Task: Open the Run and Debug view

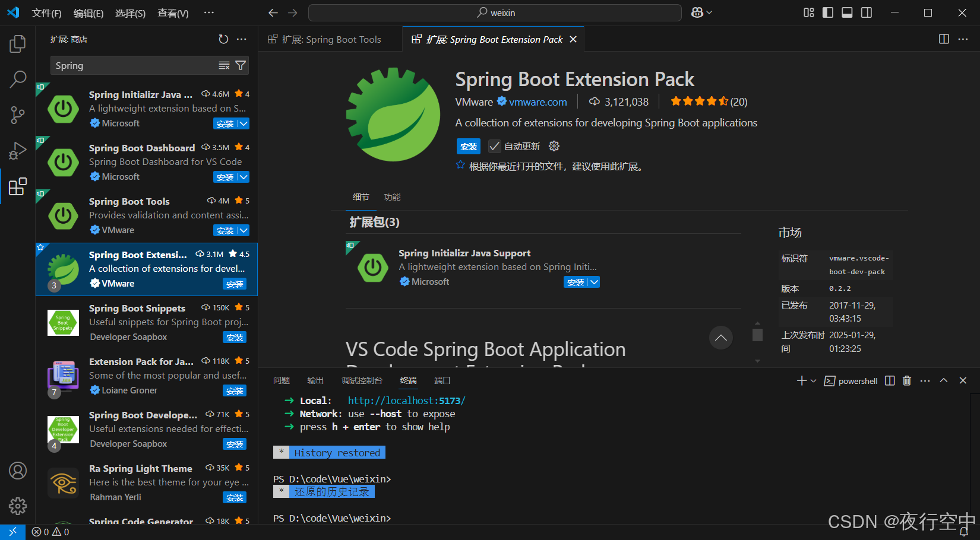Action: [18, 151]
